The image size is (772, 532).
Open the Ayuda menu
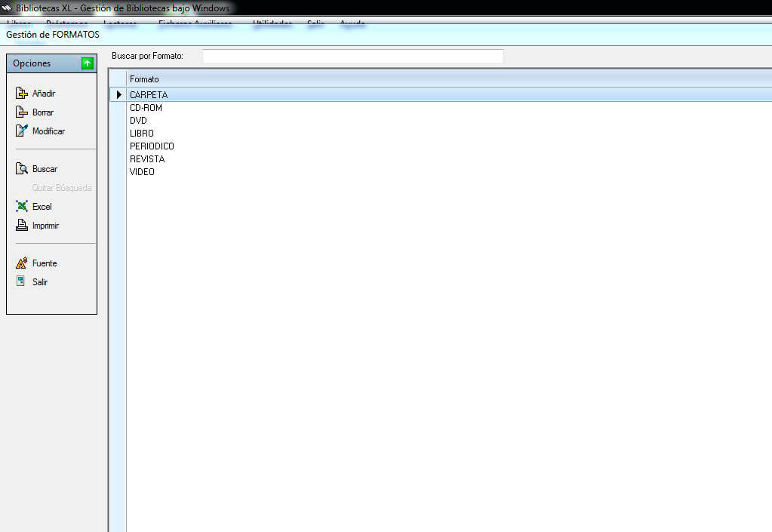[x=352, y=23]
